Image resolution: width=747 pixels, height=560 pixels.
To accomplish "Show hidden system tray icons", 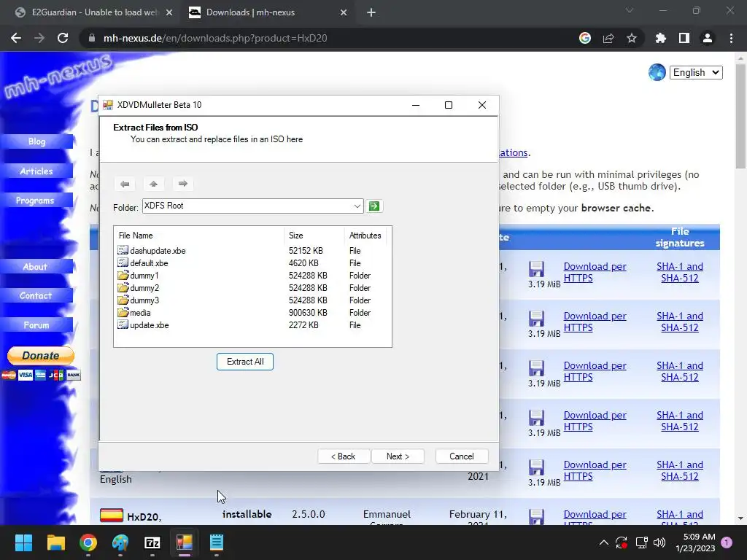I will point(603,542).
